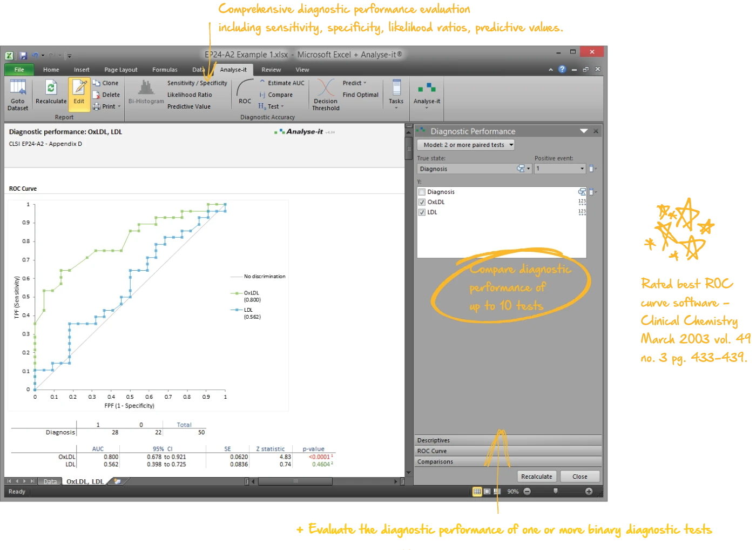756x550 pixels.
Task: Switch to Page Break Preview icon in status bar
Action: point(497,492)
